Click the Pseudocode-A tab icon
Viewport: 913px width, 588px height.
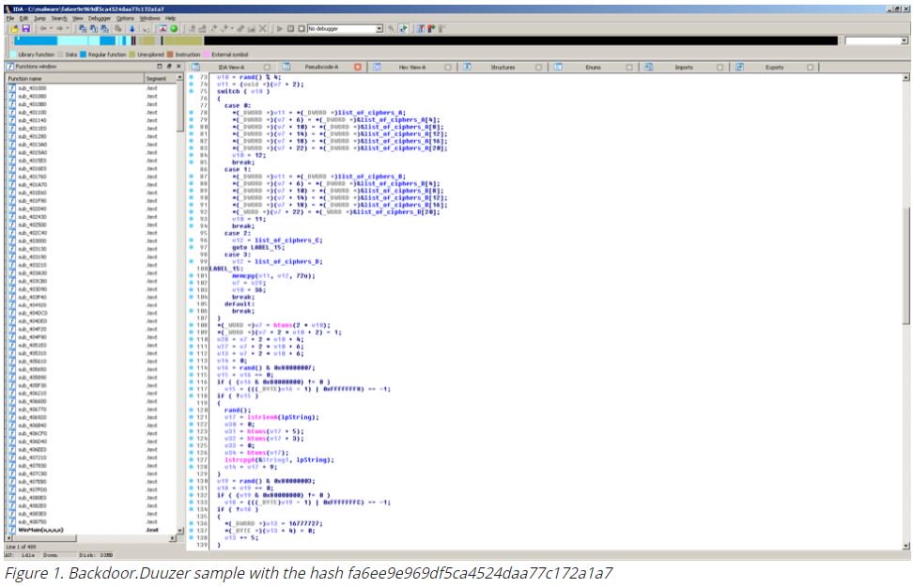[x=286, y=67]
